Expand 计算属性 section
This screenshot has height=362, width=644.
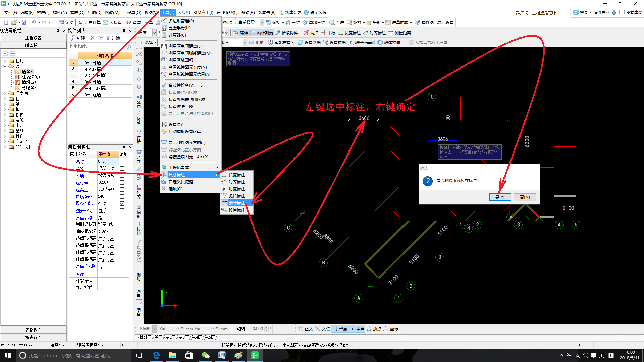click(x=72, y=281)
